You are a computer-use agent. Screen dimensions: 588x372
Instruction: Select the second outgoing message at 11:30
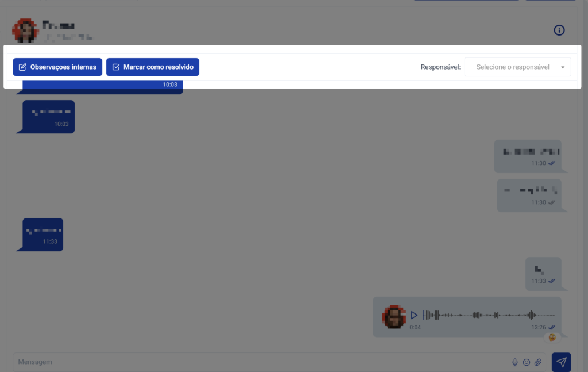point(529,195)
